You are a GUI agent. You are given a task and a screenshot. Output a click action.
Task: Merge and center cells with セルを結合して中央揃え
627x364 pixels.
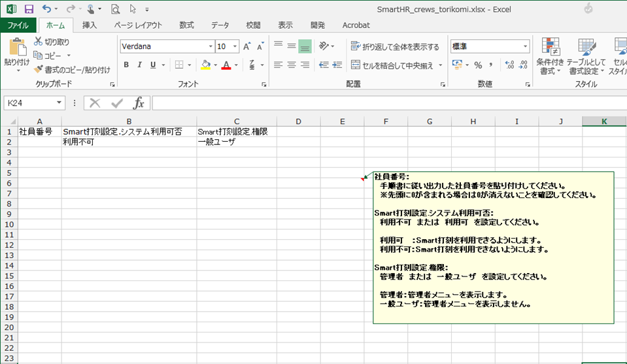(392, 65)
